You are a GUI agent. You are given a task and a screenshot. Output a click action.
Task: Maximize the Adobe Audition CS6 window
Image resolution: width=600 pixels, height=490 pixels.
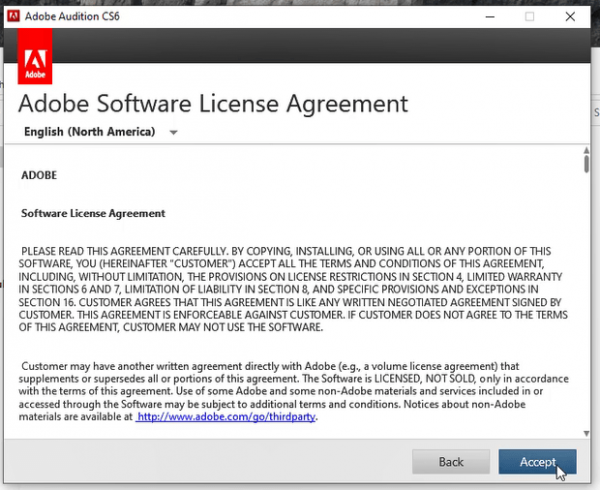529,16
